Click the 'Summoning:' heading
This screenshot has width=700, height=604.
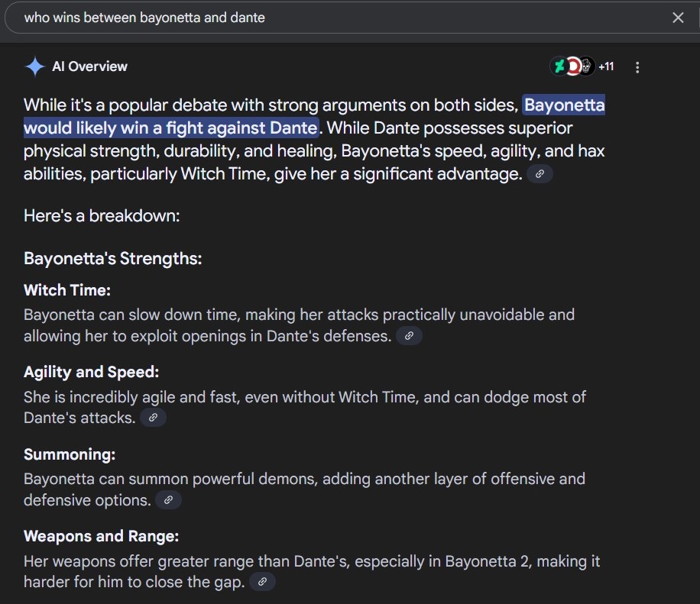click(x=70, y=454)
